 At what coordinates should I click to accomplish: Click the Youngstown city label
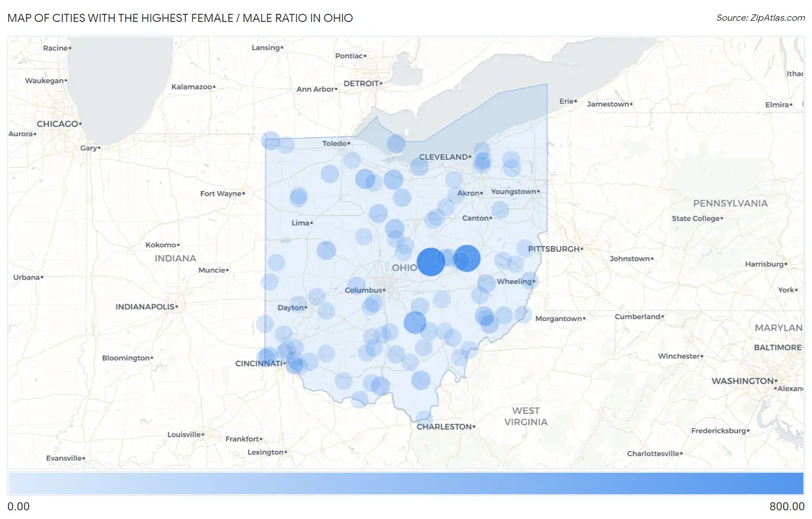click(513, 192)
